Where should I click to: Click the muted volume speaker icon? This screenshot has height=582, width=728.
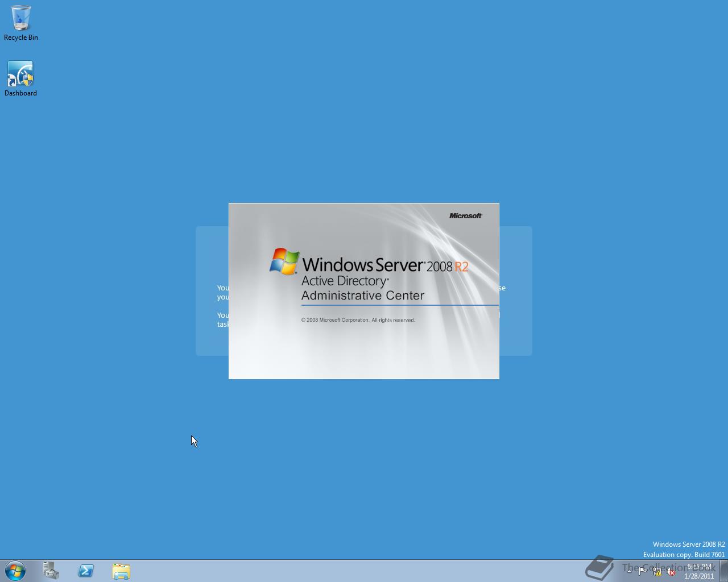pyautogui.click(x=671, y=571)
